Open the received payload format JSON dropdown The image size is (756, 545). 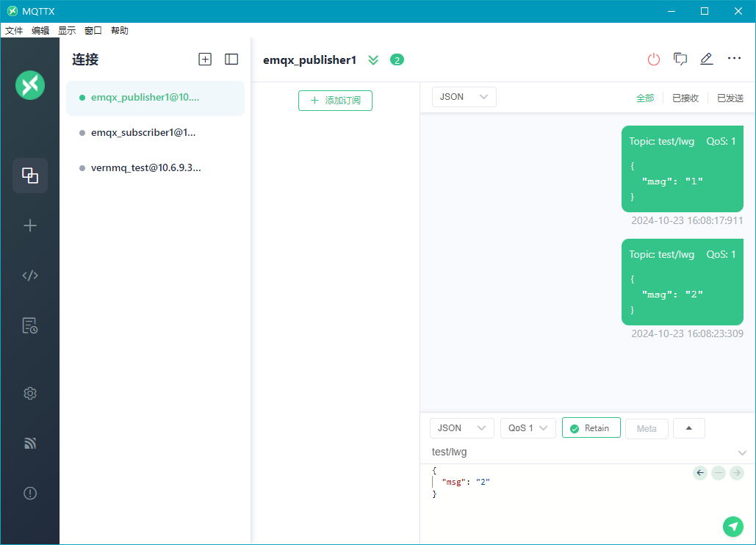464,97
